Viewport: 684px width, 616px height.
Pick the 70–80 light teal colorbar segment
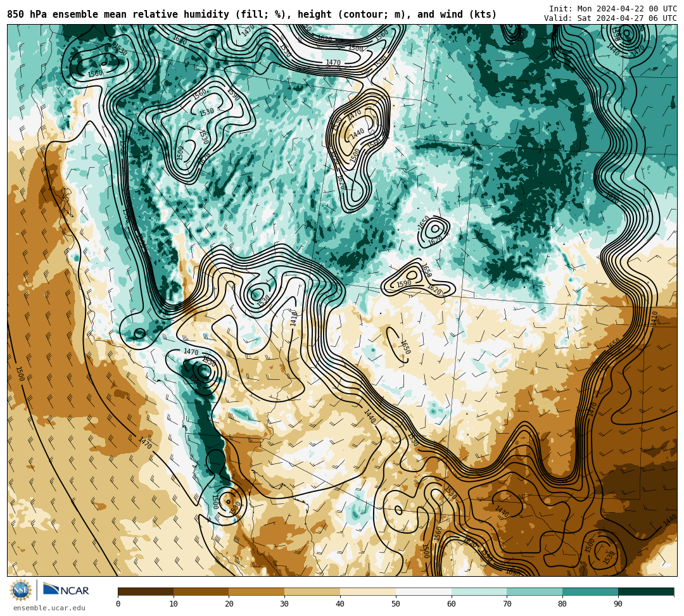click(535, 591)
